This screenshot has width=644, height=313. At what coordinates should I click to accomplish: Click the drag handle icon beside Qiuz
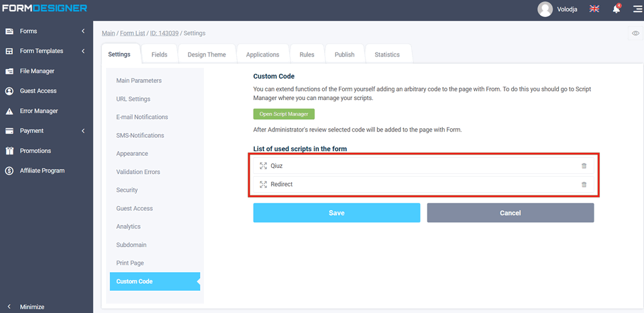(263, 166)
